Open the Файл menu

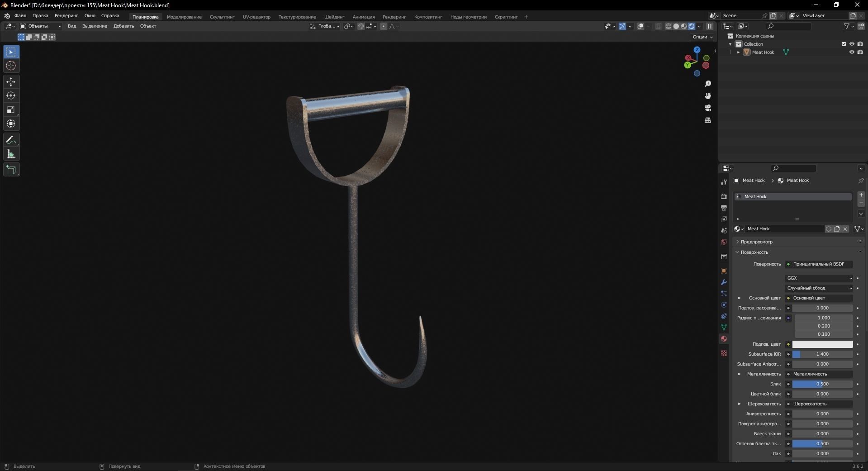point(20,16)
